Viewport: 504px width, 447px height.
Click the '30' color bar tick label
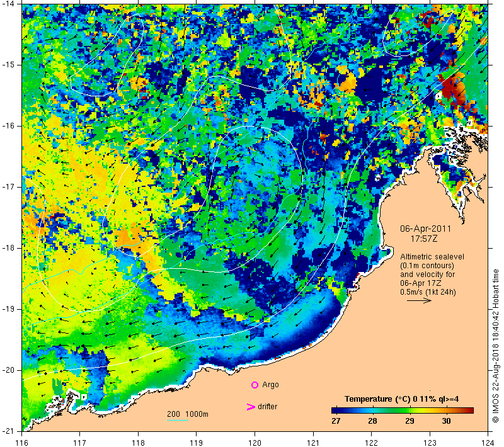(446, 421)
